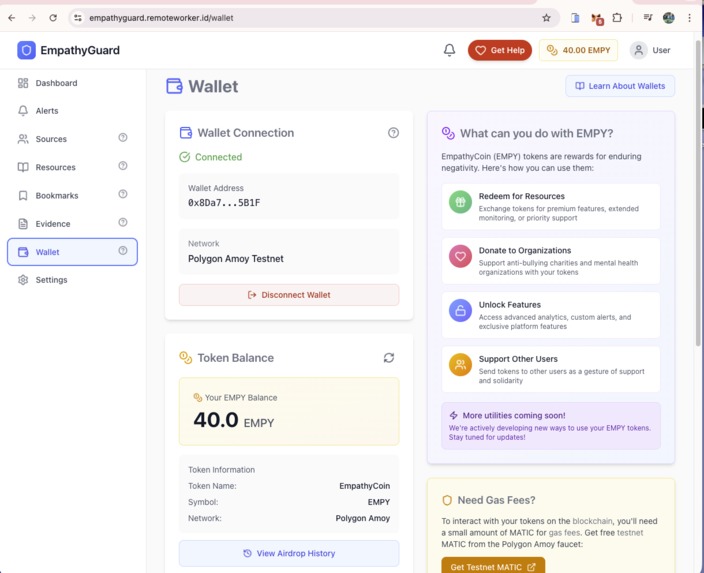Click the blockchain glossary link
The width and height of the screenshot is (704, 573).
(592, 521)
